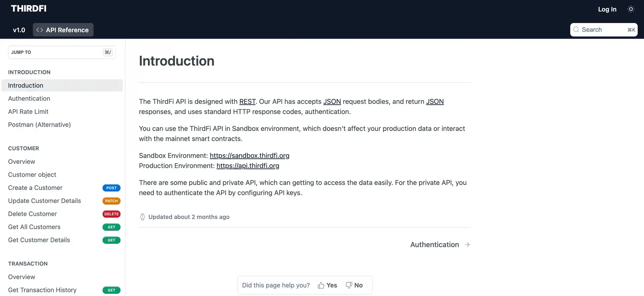
Task: Toggle the light/dark theme sun icon
Action: 631,9
